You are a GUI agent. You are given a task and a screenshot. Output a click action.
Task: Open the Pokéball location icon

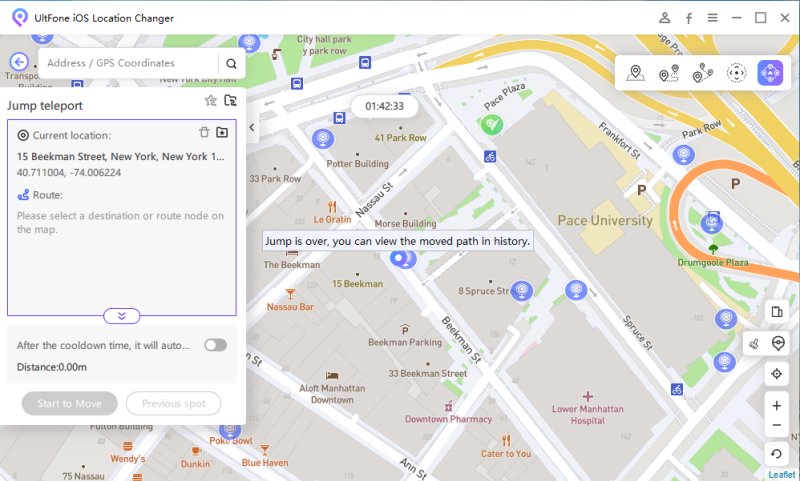click(x=778, y=343)
